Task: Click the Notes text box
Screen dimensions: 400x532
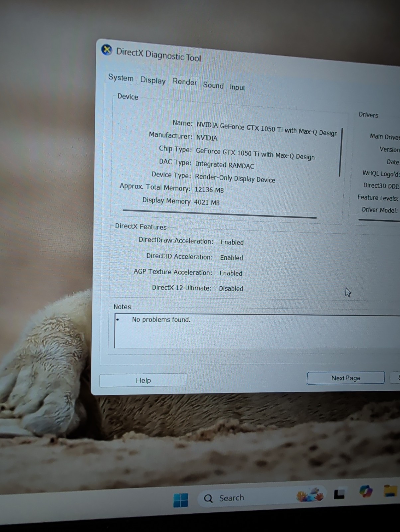Action: click(257, 331)
